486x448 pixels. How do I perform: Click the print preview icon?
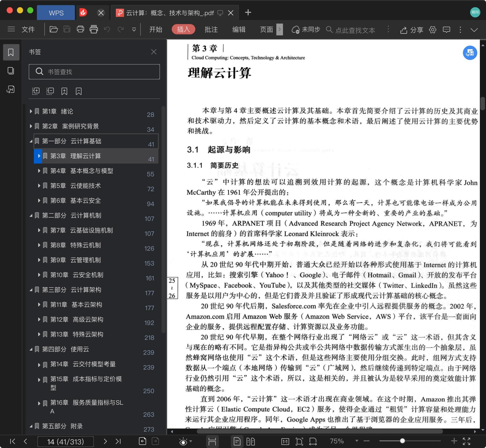pyautogui.click(x=94, y=29)
